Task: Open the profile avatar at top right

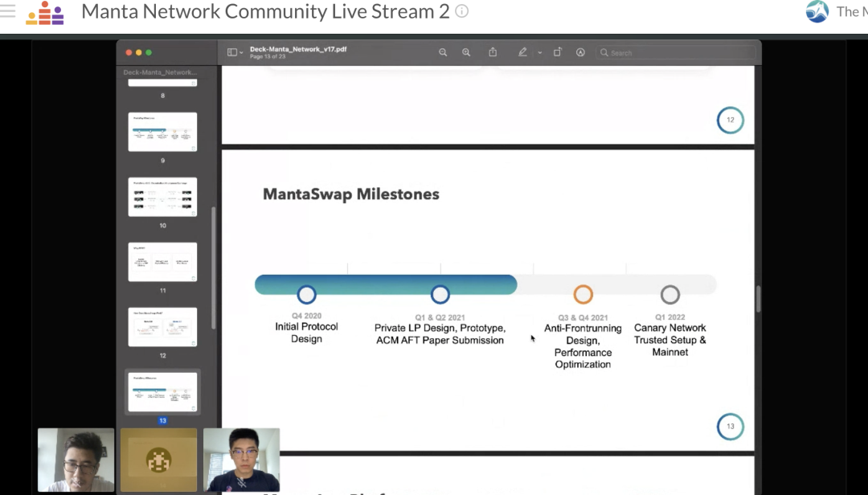Action: [817, 11]
